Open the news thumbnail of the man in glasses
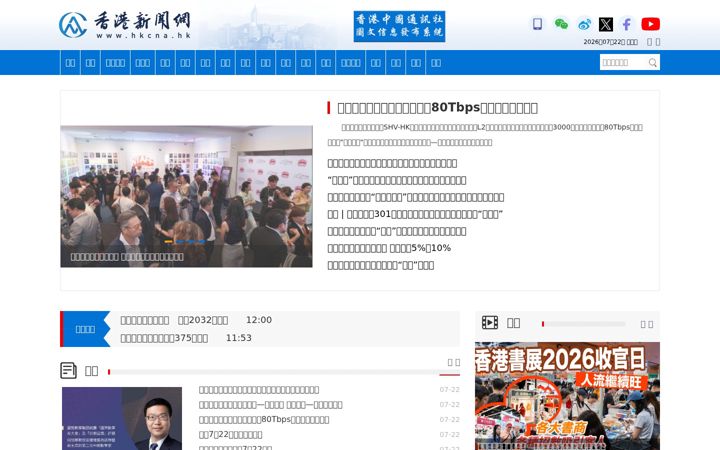The height and width of the screenshot is (450, 720). click(x=122, y=418)
